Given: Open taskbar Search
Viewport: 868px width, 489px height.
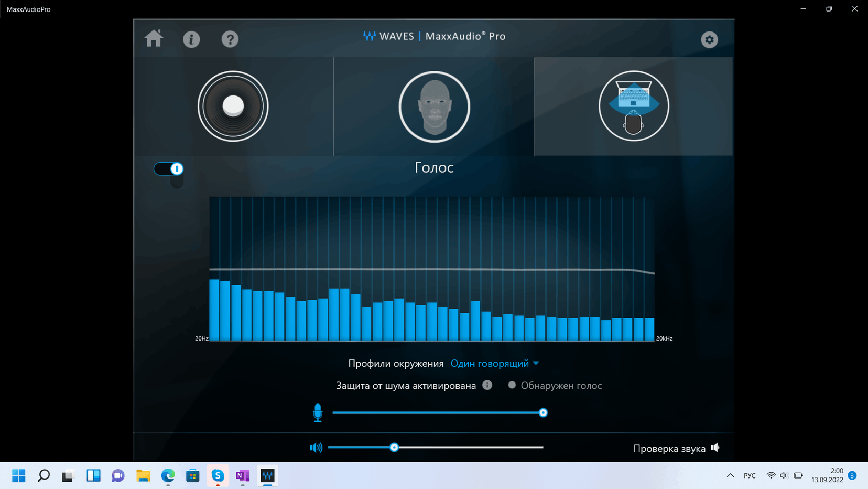Looking at the screenshot, I should click(44, 476).
